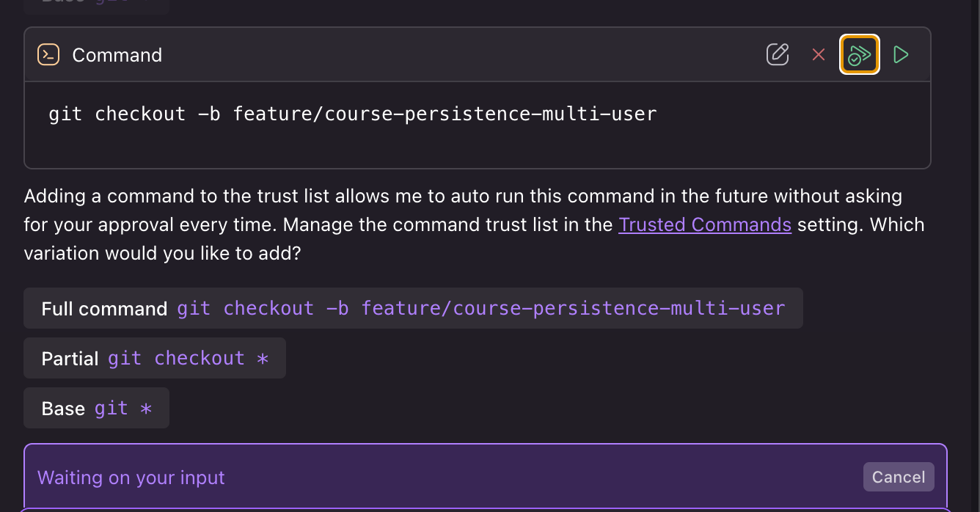The image size is (980, 512).
Task: Click the highlighted run-and-trust icon
Action: pyautogui.click(x=860, y=54)
